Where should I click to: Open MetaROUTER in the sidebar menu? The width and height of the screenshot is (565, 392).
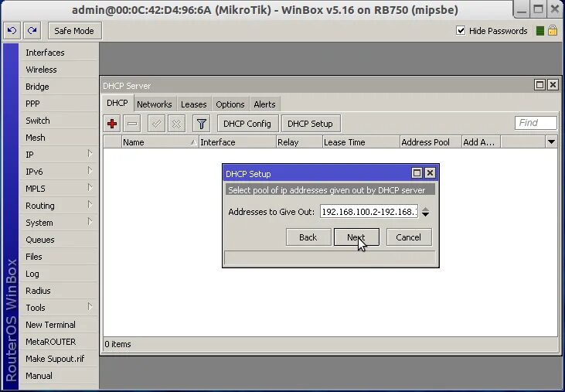click(x=59, y=342)
